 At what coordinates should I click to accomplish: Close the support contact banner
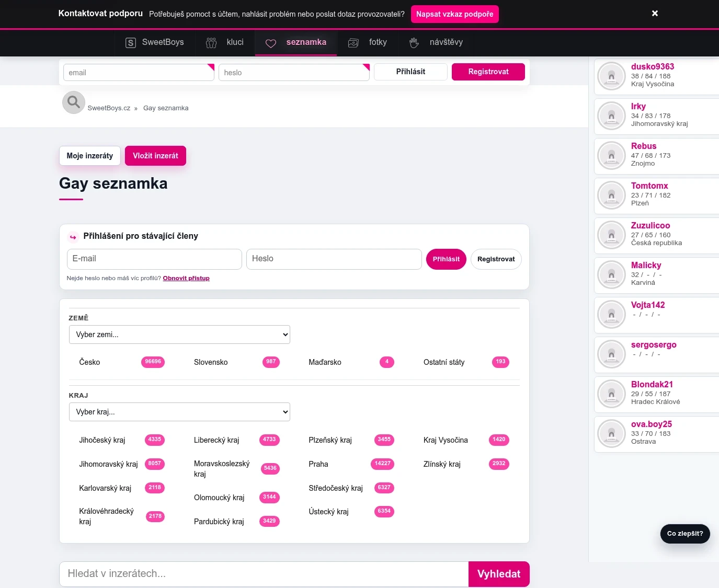pos(655,14)
